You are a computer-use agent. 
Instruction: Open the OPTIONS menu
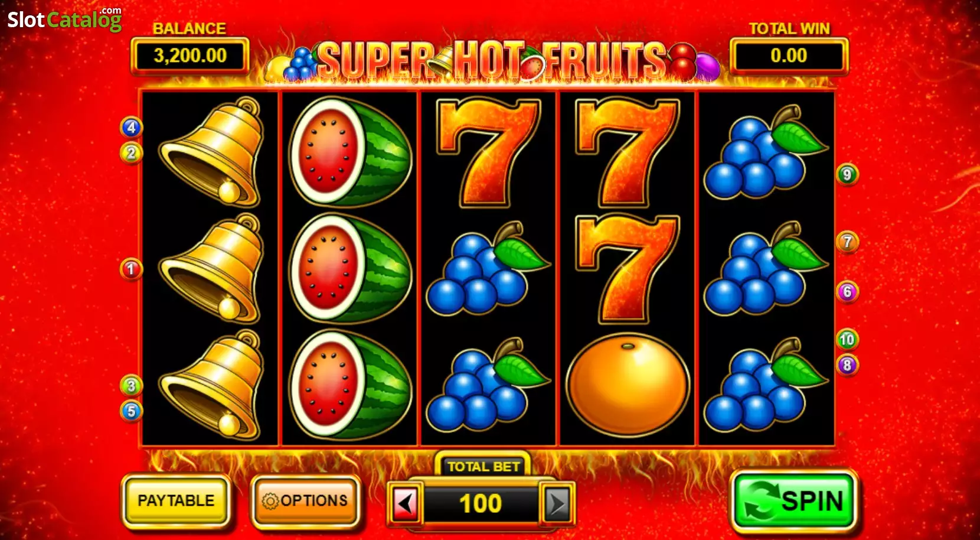point(305,501)
